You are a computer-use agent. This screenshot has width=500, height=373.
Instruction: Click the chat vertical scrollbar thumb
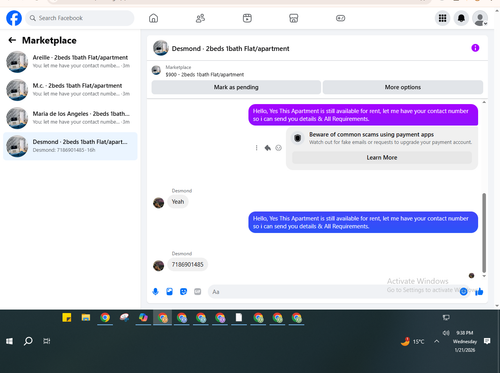click(x=484, y=233)
